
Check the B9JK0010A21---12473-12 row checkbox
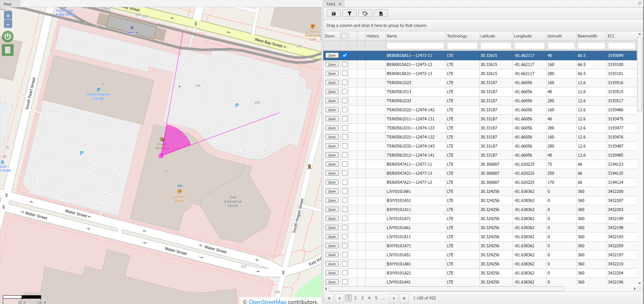(x=344, y=64)
